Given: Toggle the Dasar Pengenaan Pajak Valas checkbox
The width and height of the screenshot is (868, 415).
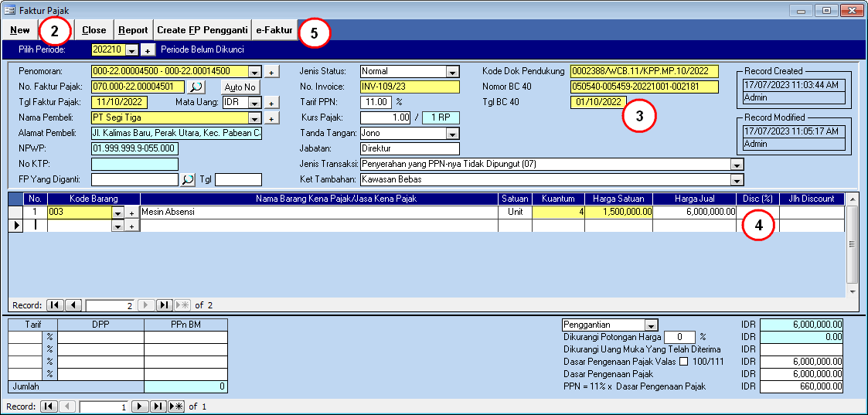Looking at the screenshot, I should click(682, 362).
